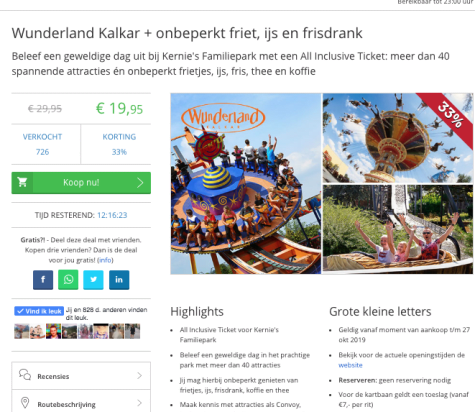
Task: Expand the Recensies section chevron
Action: tap(140, 376)
